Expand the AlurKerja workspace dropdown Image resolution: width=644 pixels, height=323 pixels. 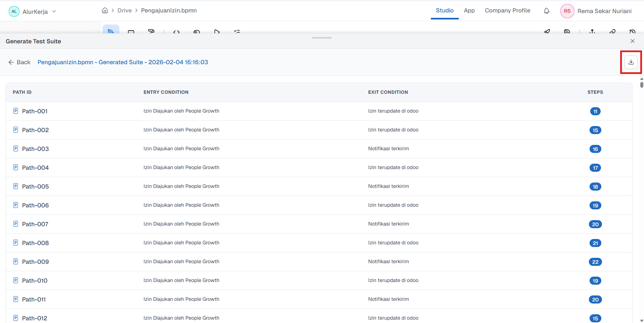coord(54,11)
